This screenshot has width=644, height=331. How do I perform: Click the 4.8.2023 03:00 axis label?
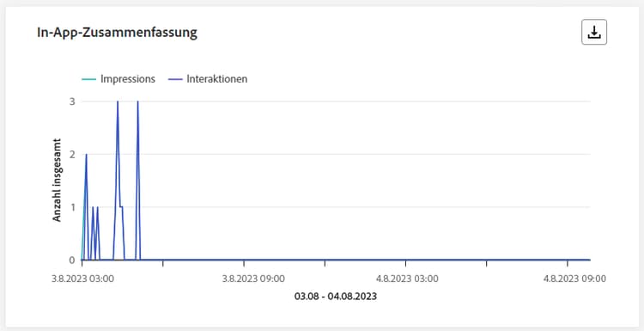407,279
